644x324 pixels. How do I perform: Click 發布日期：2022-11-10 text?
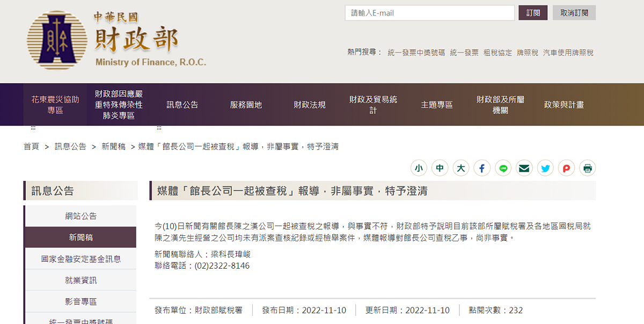point(304,310)
